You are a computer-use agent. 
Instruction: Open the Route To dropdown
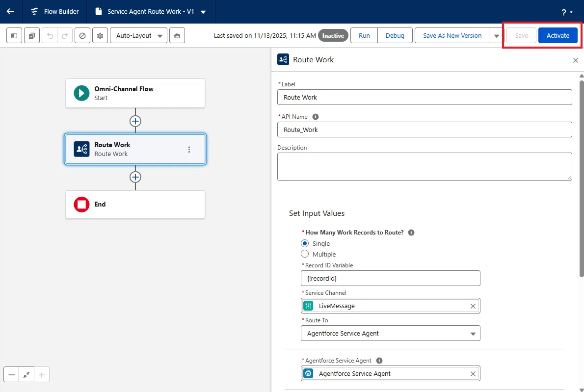pos(390,333)
